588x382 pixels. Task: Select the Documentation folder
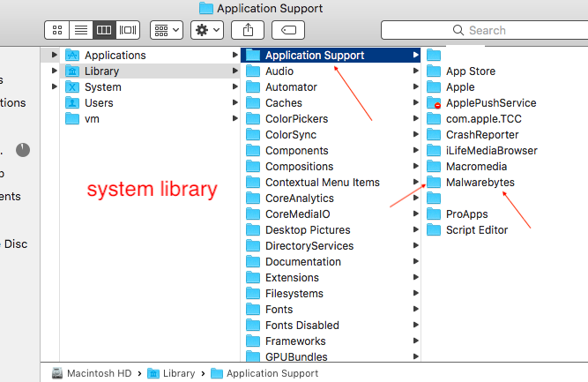[331, 262]
